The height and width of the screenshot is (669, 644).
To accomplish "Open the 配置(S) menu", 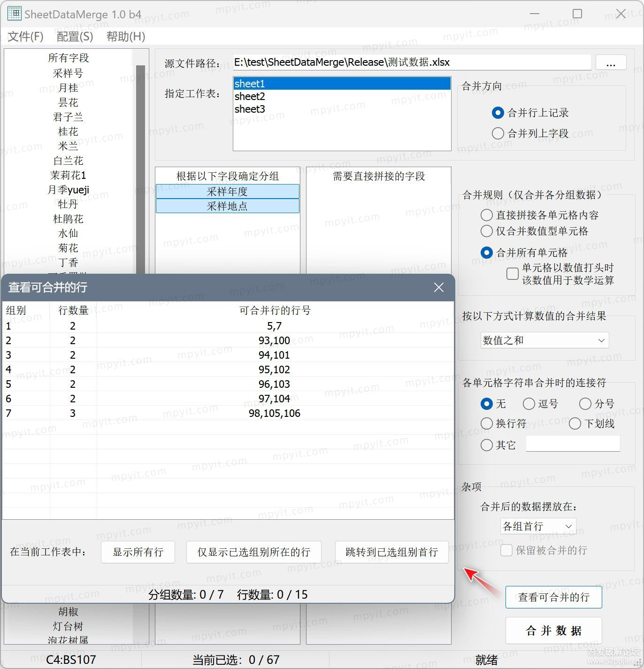I will 75,36.
